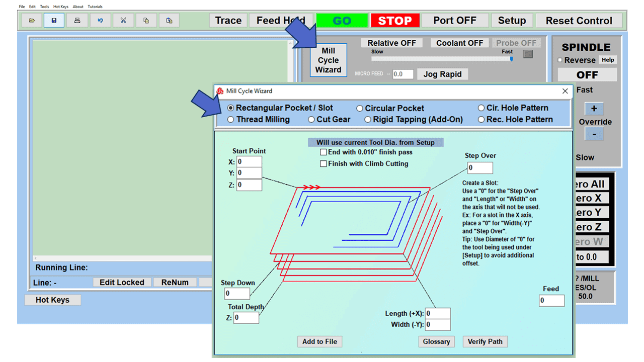Choose Rigid Tapping (Add-On) mode

(x=368, y=119)
